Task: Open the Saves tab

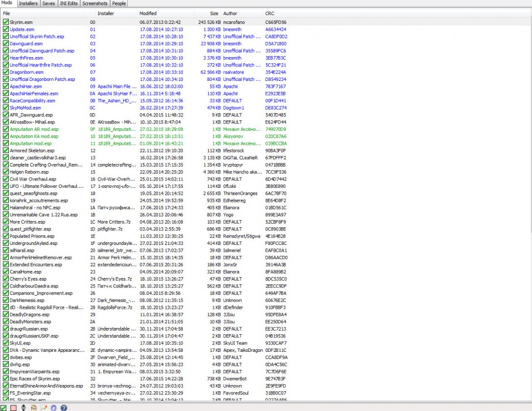Action: pyautogui.click(x=48, y=4)
